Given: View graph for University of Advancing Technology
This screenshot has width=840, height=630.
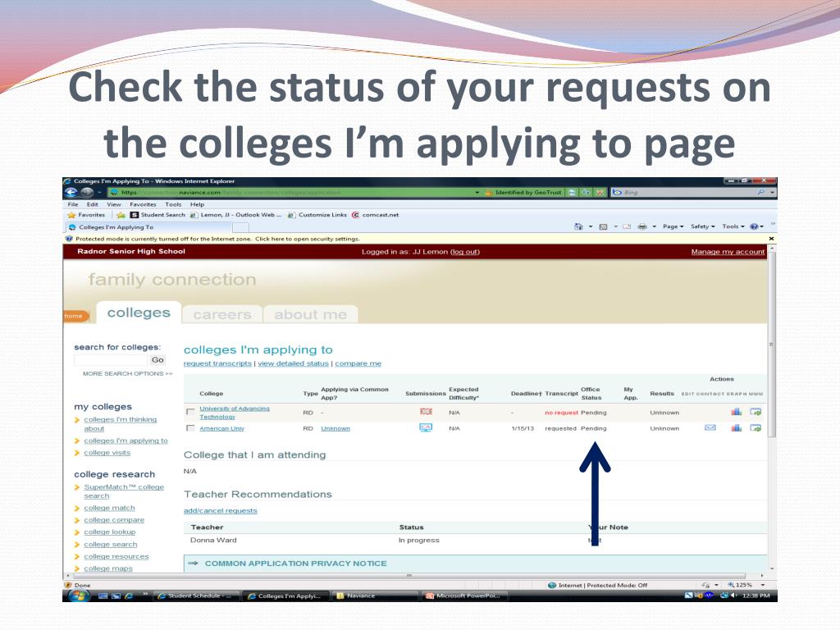Looking at the screenshot, I should (x=737, y=412).
